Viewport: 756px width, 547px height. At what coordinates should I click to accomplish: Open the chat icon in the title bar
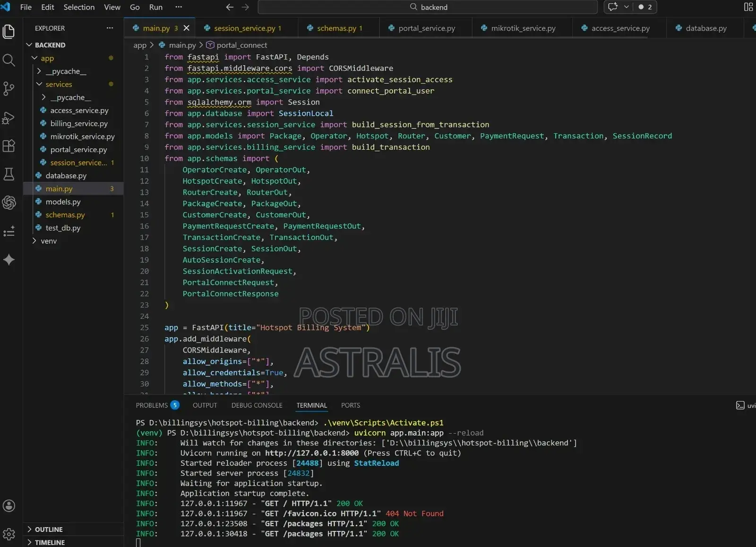(x=613, y=7)
